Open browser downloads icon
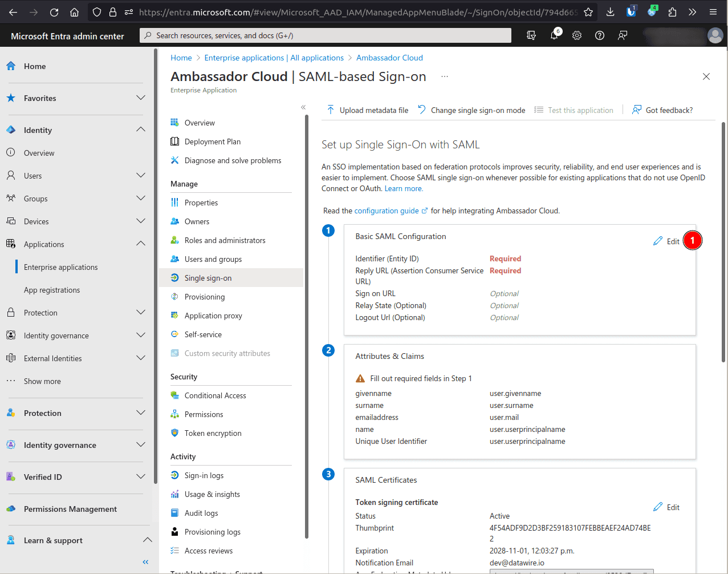This screenshot has height=574, width=728. [611, 12]
